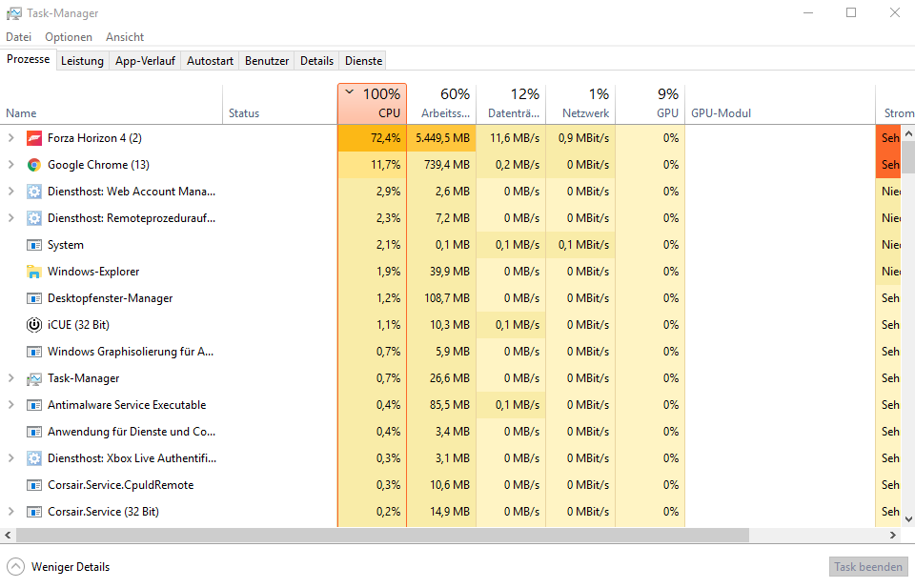Image resolution: width=915 pixels, height=588 pixels.
Task: Switch to the Leistung tab
Action: [x=82, y=61]
